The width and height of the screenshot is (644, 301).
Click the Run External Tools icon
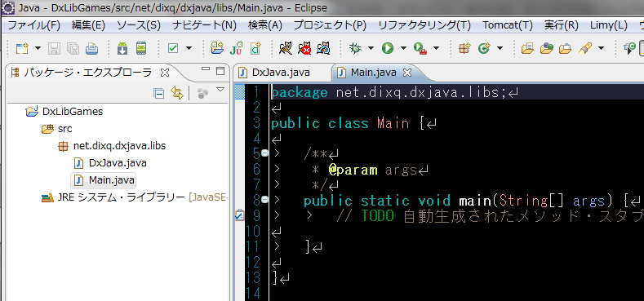coord(420,49)
